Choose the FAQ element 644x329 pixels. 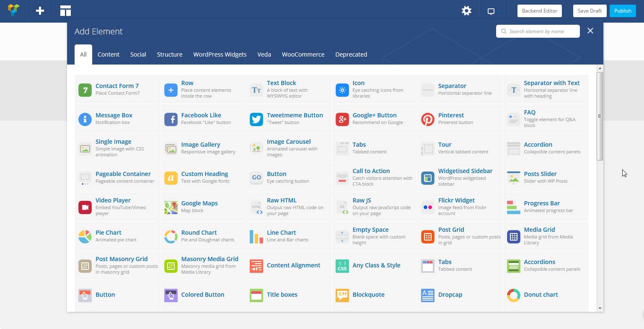coord(546,119)
